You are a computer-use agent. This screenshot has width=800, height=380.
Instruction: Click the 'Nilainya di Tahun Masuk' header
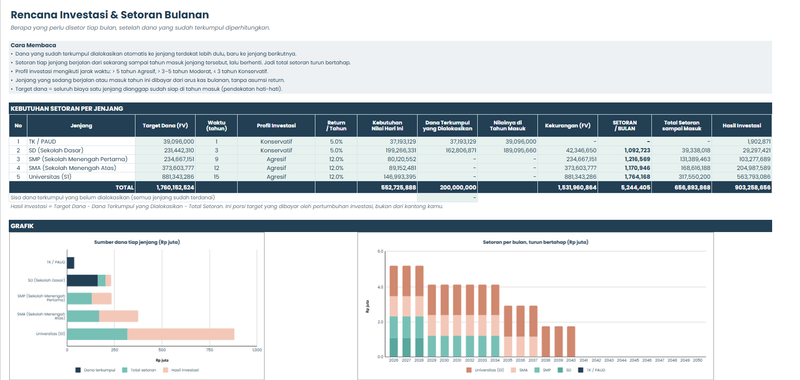[x=508, y=125]
